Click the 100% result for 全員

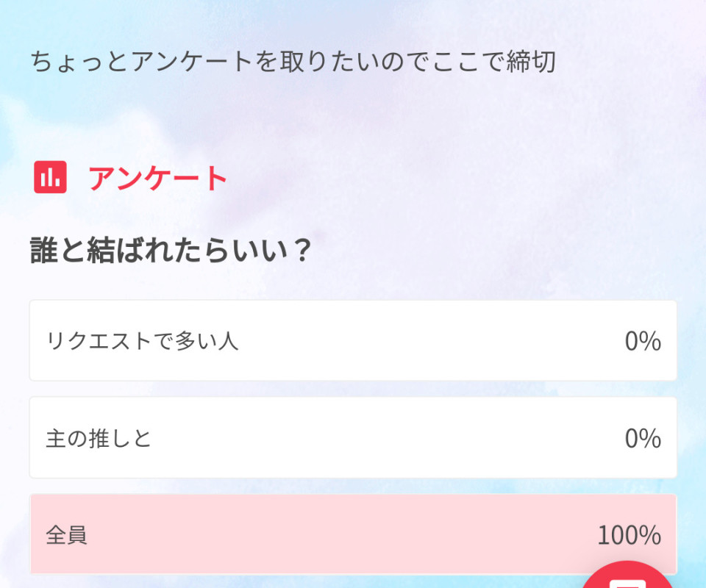629,535
